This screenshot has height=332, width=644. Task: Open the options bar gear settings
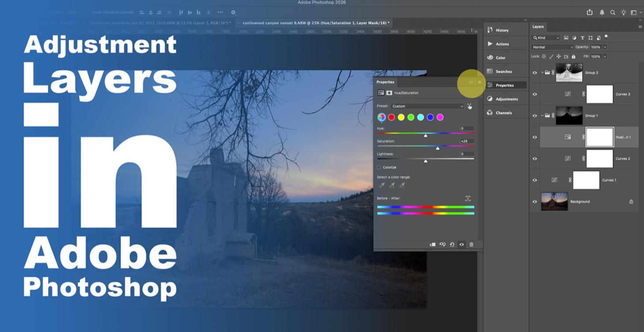[x=233, y=12]
